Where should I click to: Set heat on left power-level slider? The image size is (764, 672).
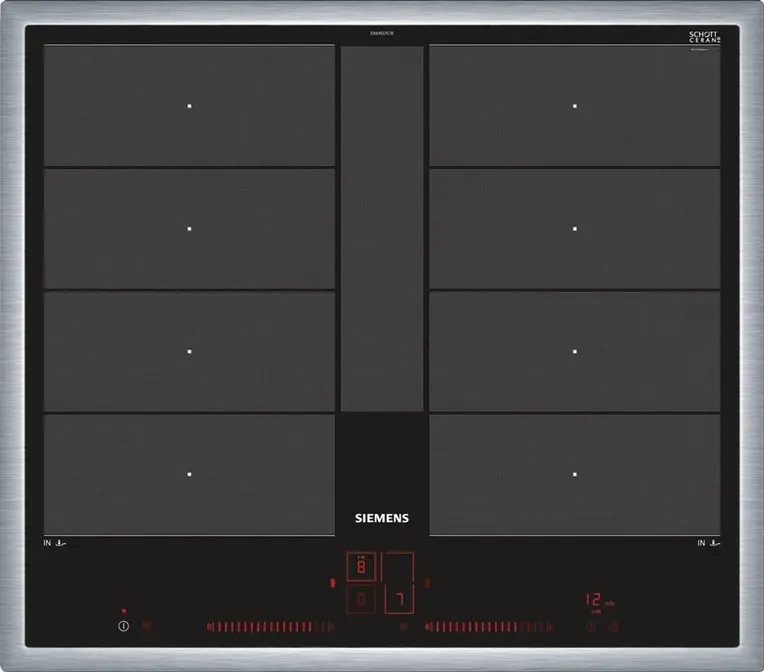(271, 627)
